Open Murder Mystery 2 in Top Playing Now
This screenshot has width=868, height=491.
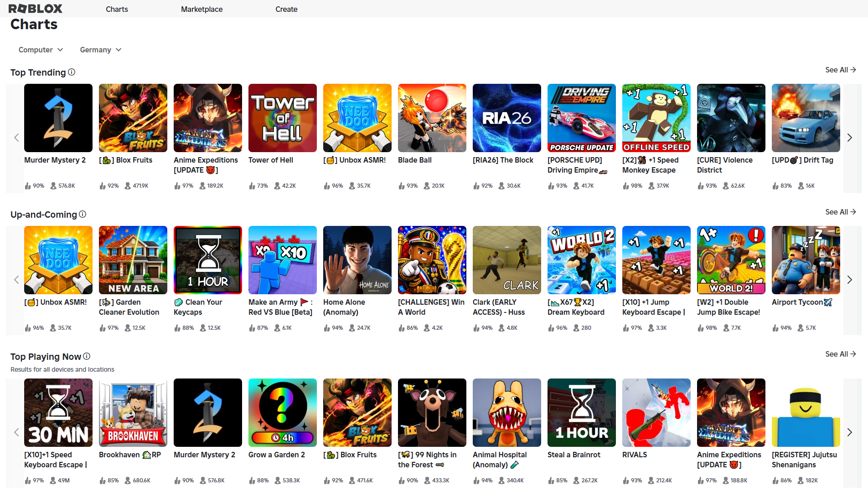208,413
